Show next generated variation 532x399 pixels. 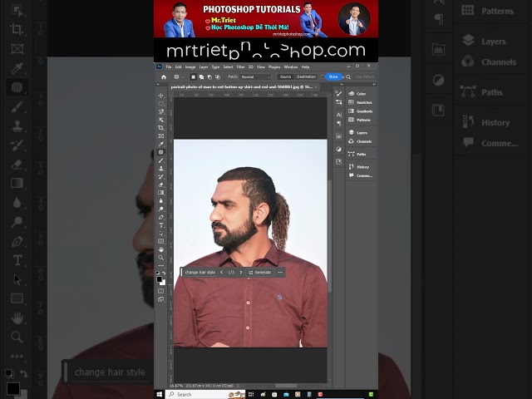pos(241,273)
